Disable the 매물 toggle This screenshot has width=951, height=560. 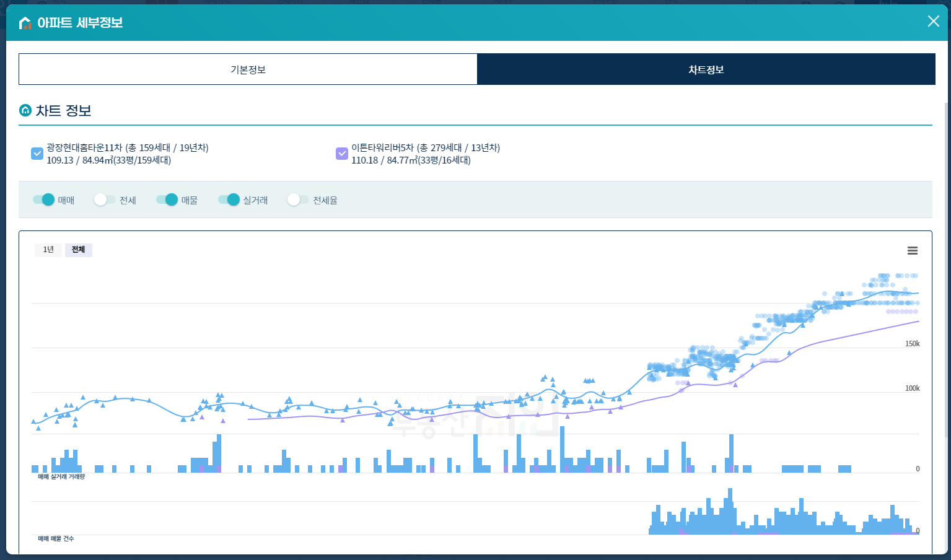(167, 199)
